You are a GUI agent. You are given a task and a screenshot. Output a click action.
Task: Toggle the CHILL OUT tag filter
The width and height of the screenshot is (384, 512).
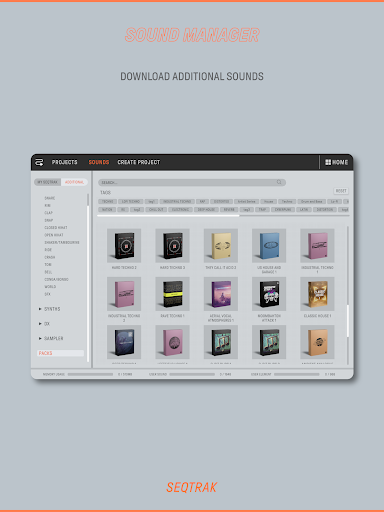point(156,209)
